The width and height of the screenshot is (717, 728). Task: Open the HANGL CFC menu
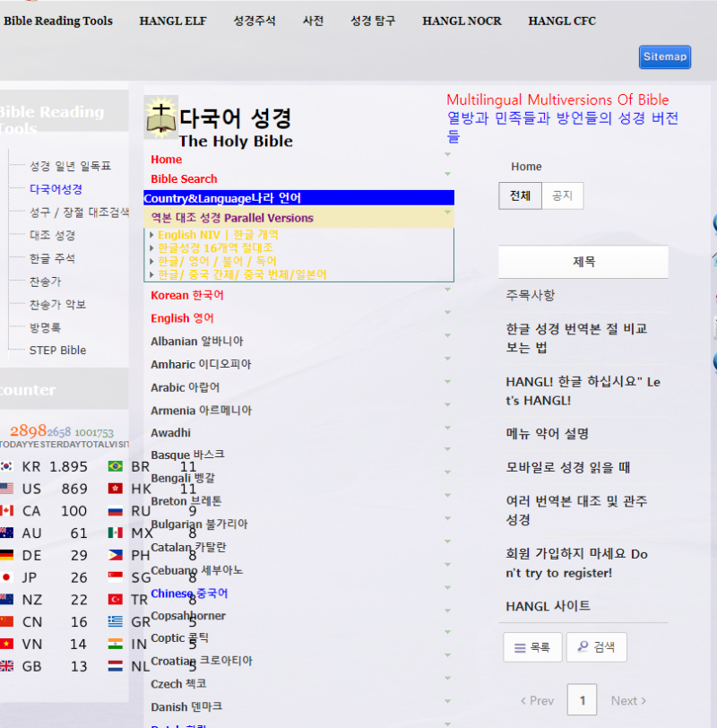pyautogui.click(x=562, y=21)
